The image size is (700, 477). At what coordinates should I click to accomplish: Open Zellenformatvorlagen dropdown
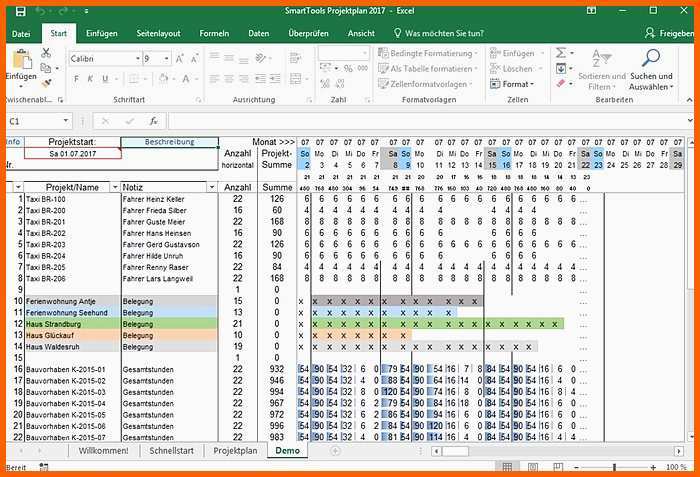pyautogui.click(x=425, y=84)
